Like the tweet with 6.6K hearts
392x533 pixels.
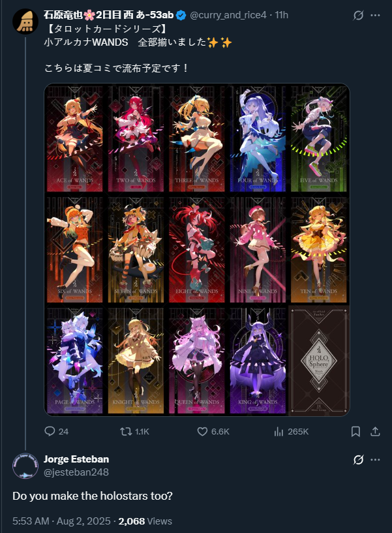(x=203, y=431)
